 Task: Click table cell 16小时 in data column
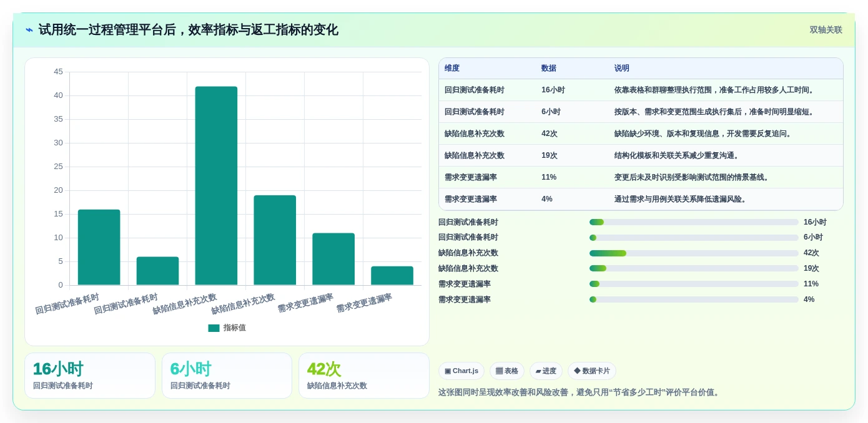click(x=553, y=90)
